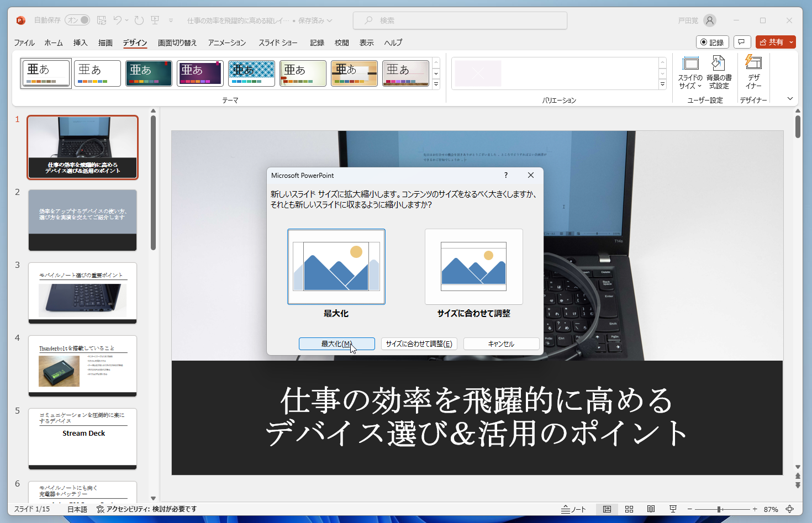Open the user account profile icon
This screenshot has width=812, height=523.
[x=710, y=20]
